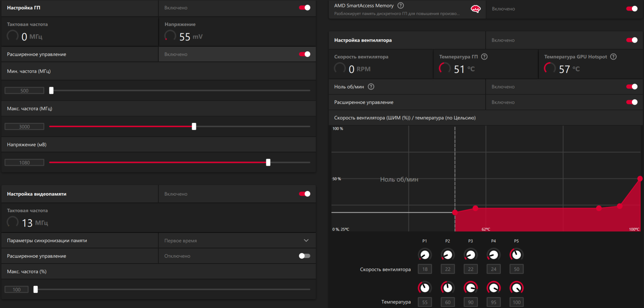Click P3 temperature dial knob

coord(470,288)
